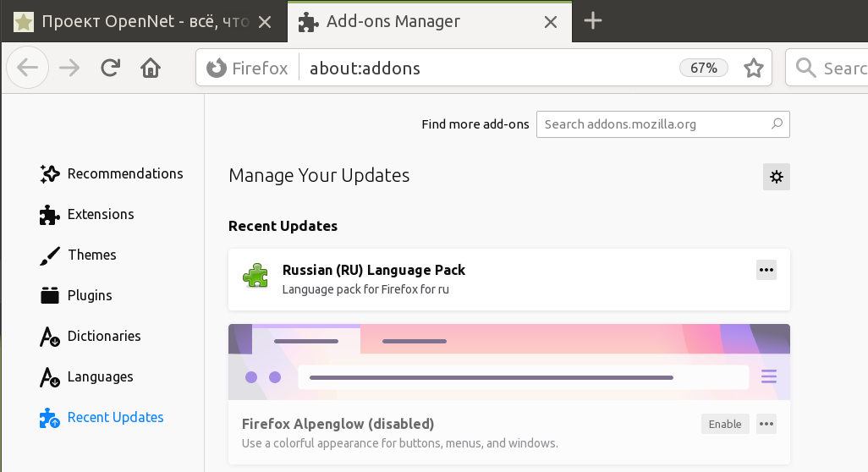The height and width of the screenshot is (472, 868).
Task: Click the Search addons.mozilla.org field
Action: pyautogui.click(x=656, y=124)
